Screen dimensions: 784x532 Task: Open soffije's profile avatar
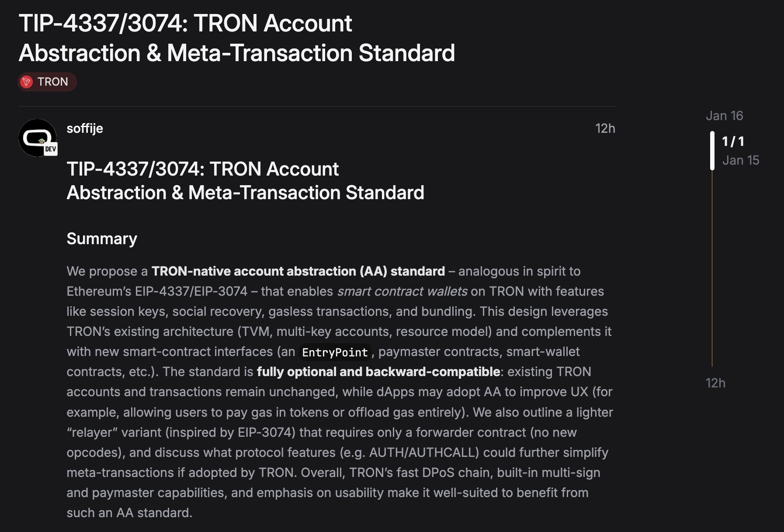coord(37,137)
